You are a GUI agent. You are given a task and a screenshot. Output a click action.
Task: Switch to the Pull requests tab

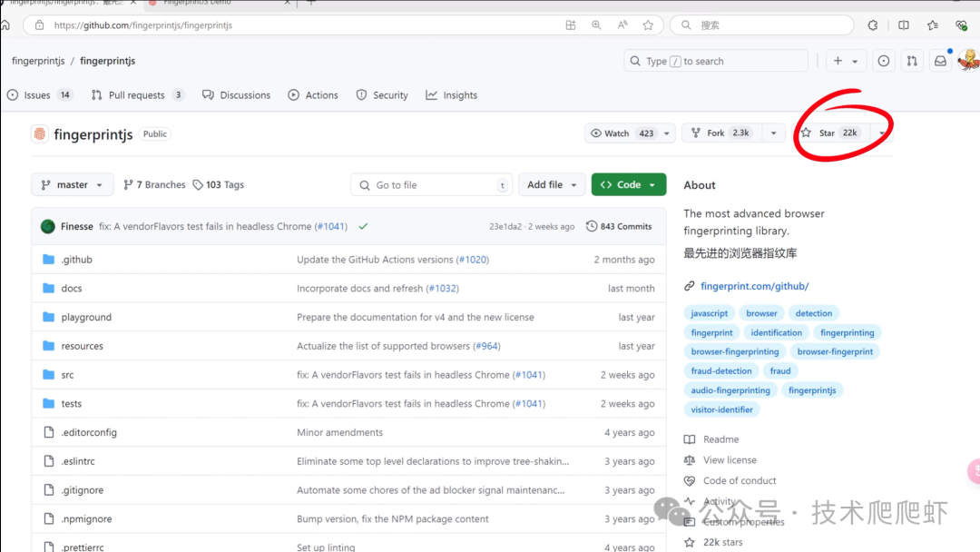(137, 95)
